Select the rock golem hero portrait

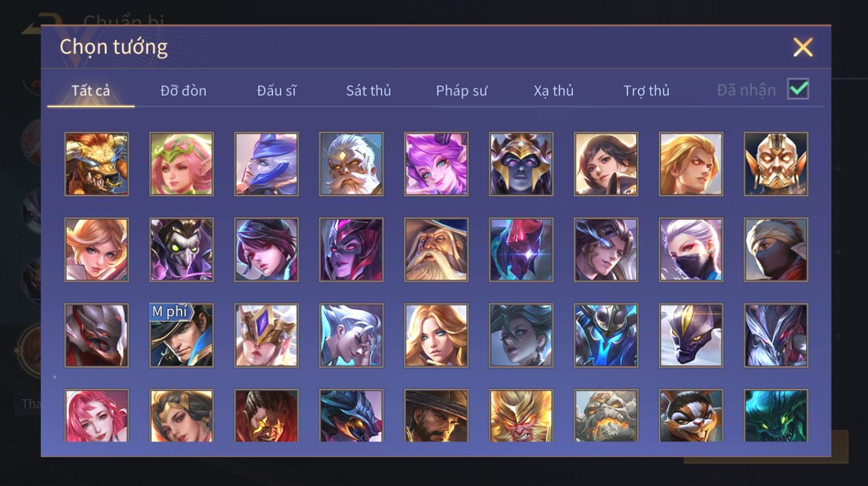[x=606, y=416]
